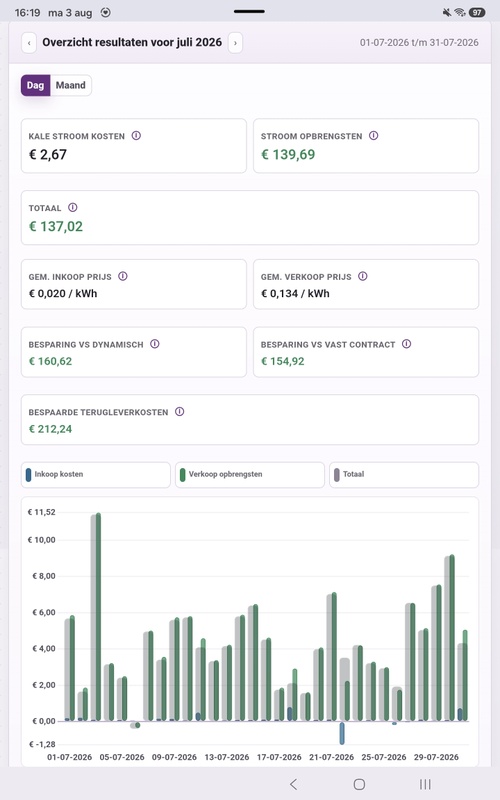Viewport: 500px width, 800px height.
Task: Tap the Wi-Fi status icon
Action: pos(460,12)
